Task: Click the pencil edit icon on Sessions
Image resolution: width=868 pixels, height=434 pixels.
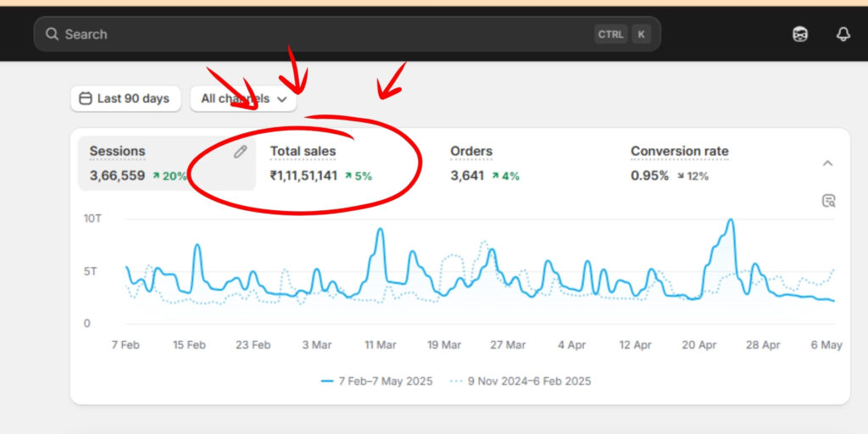Action: coord(241,152)
